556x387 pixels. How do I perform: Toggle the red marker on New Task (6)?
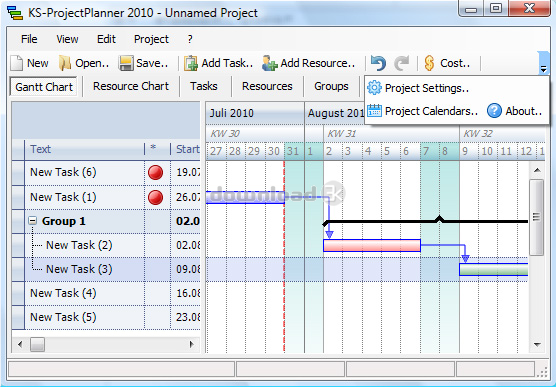(x=155, y=173)
